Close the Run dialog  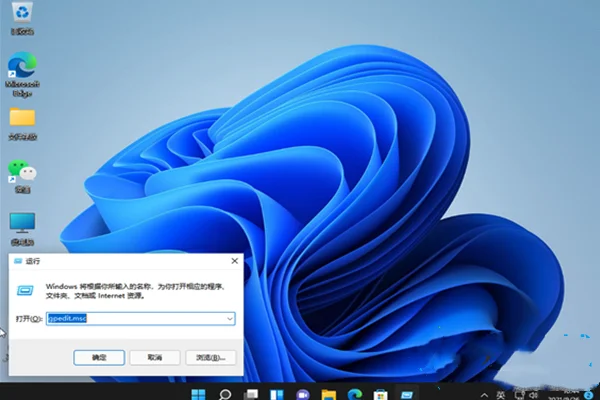coord(235,261)
